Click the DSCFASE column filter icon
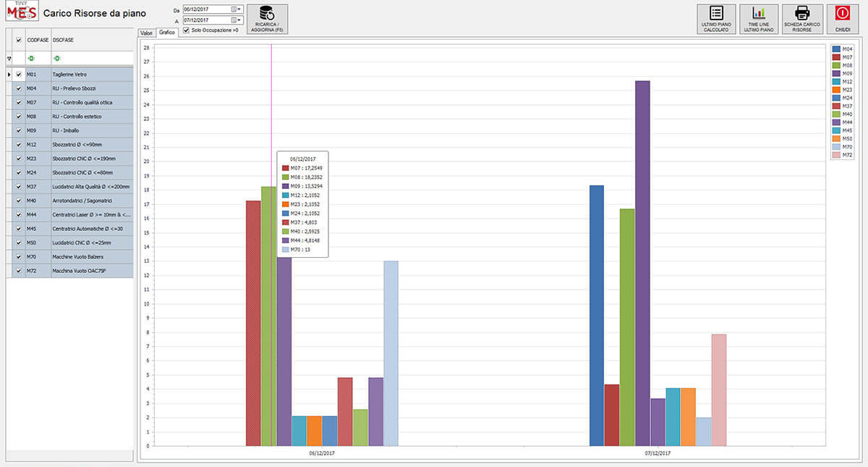Screen dimensions: 868x467 pos(56,58)
